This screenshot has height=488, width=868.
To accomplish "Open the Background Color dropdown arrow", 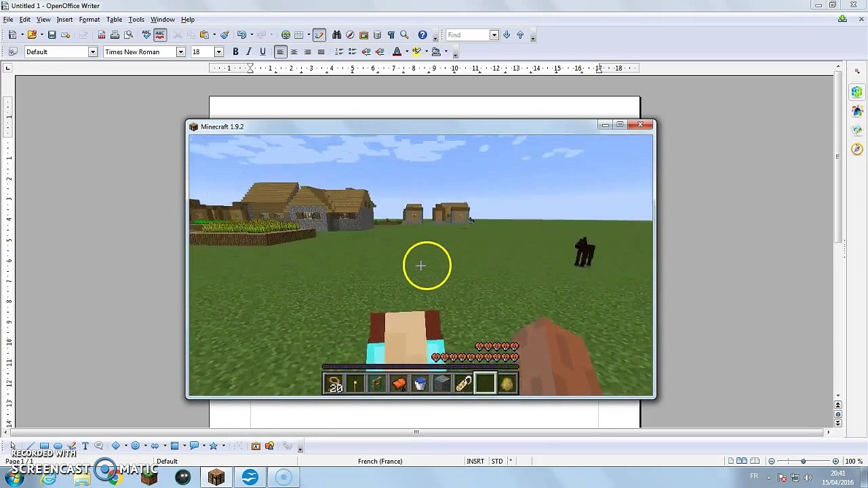I will pos(446,52).
